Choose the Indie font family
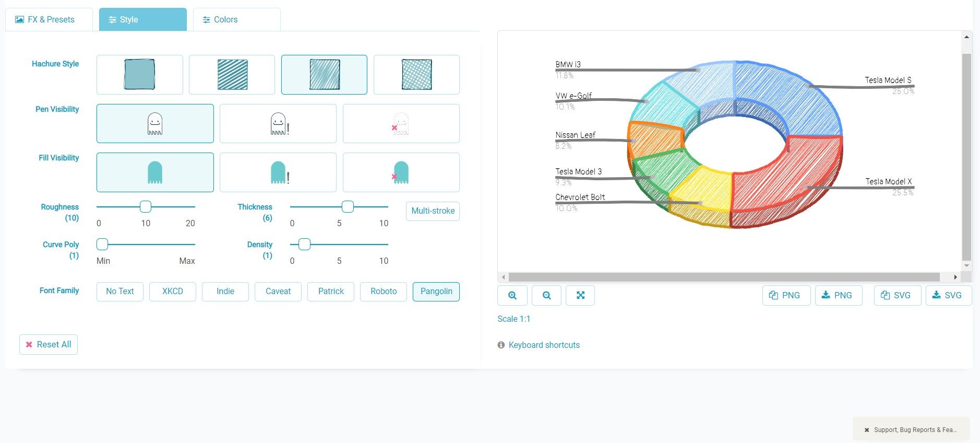The image size is (980, 443). click(x=225, y=292)
